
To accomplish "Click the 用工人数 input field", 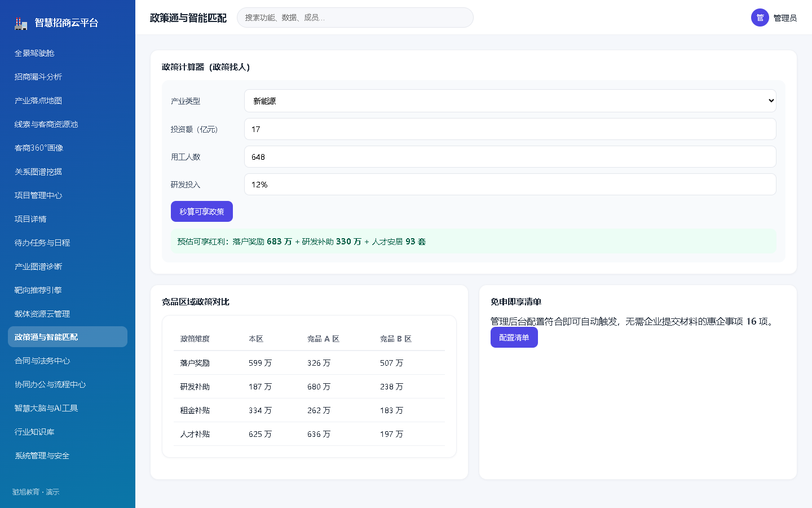I will (x=510, y=157).
